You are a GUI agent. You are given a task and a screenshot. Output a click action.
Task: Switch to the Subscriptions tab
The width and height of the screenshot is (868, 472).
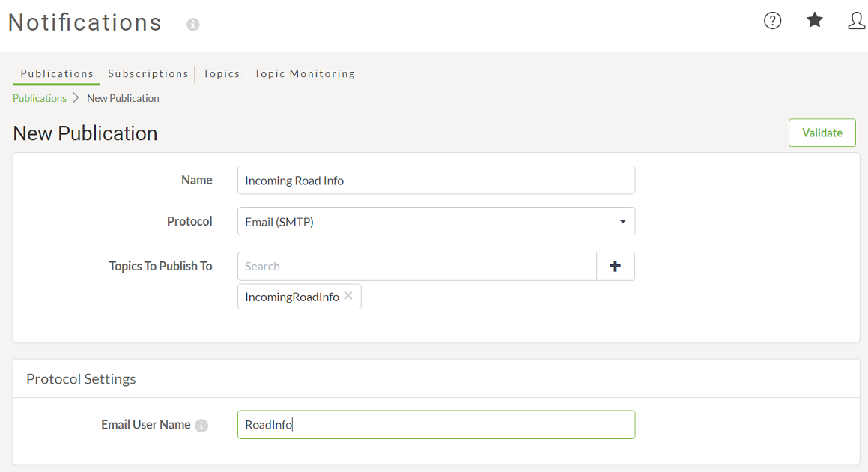coord(148,73)
